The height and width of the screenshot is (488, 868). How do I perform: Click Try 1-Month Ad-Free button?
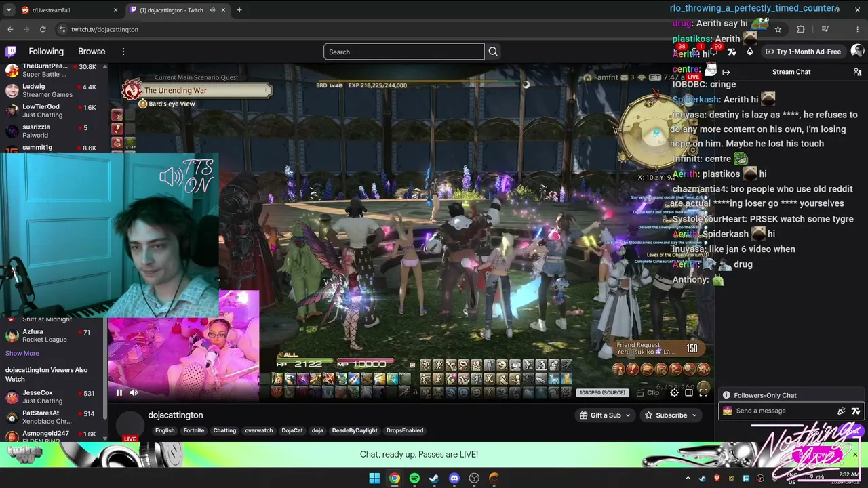[803, 52]
